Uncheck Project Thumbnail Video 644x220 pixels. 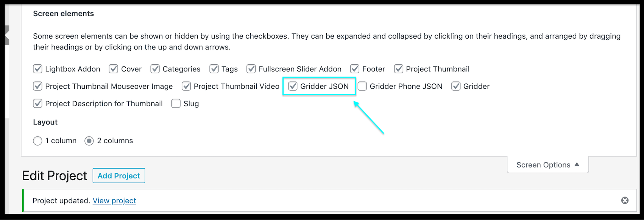[186, 86]
